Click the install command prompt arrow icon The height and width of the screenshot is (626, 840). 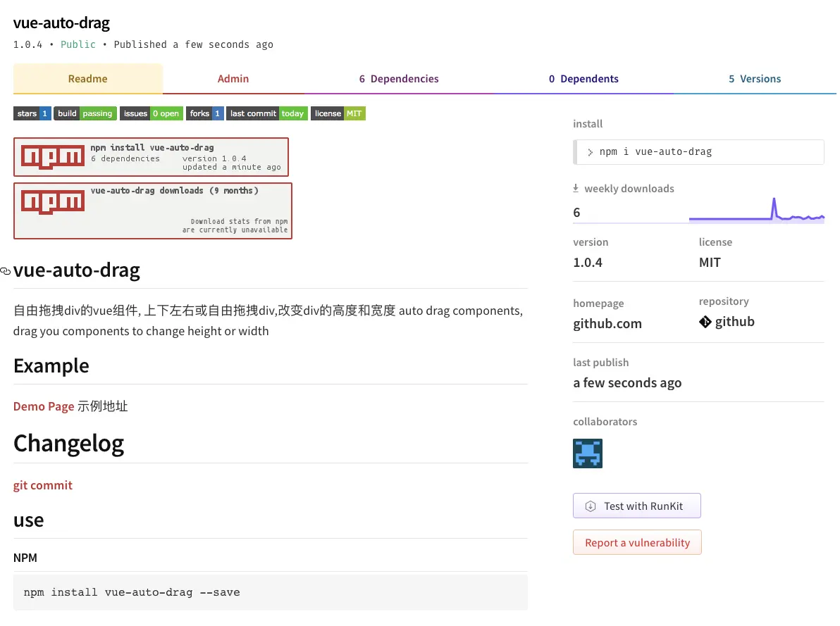click(590, 153)
